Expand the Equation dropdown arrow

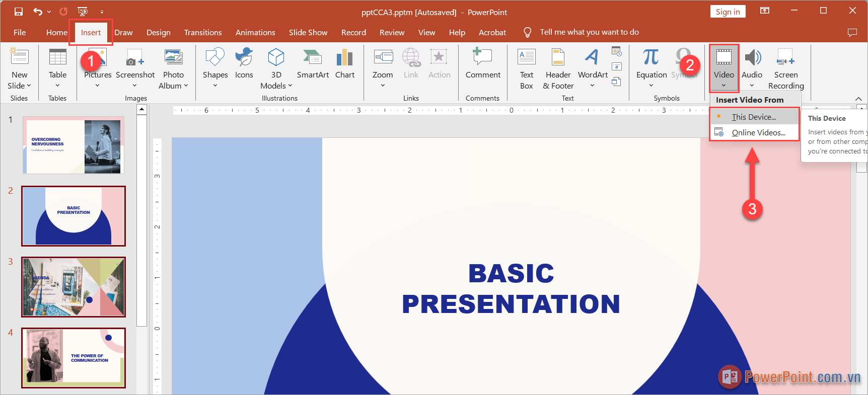[651, 86]
